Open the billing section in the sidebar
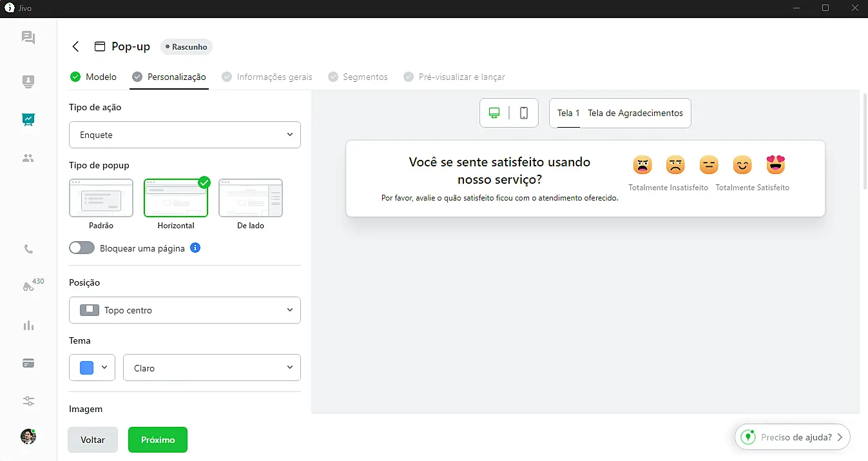This screenshot has height=461, width=868. point(28,363)
